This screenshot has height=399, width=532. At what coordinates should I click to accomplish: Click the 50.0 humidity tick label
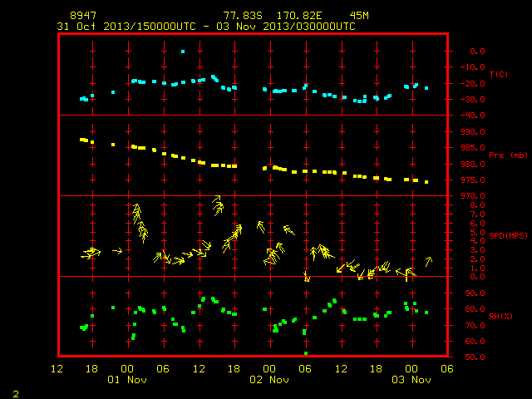[475, 357]
